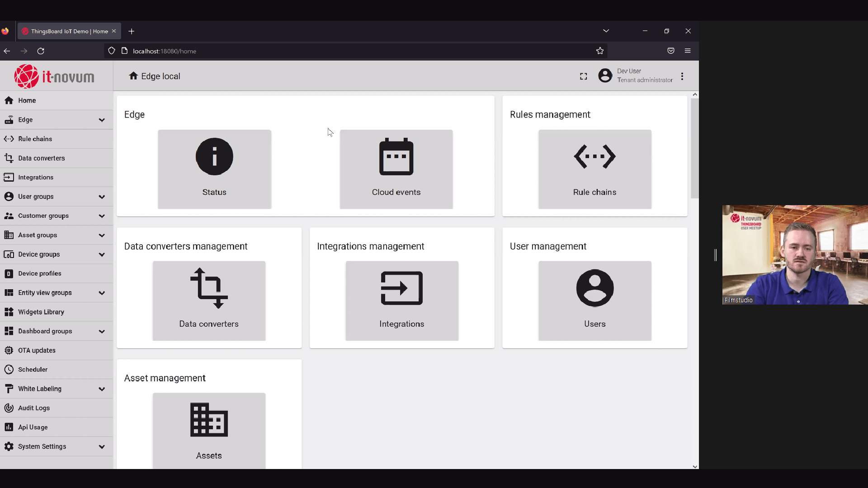Open the three-dot user menu
This screenshot has width=868, height=488.
(x=682, y=76)
